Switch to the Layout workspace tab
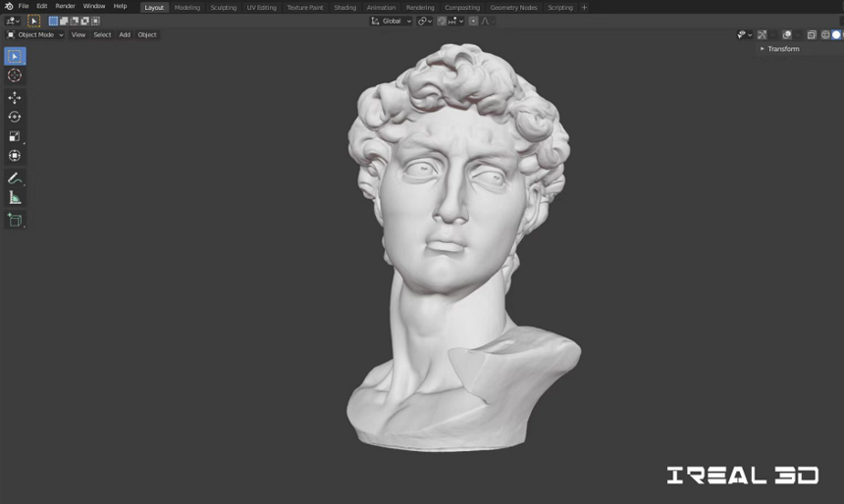Viewport: 844px width, 504px height. [154, 8]
